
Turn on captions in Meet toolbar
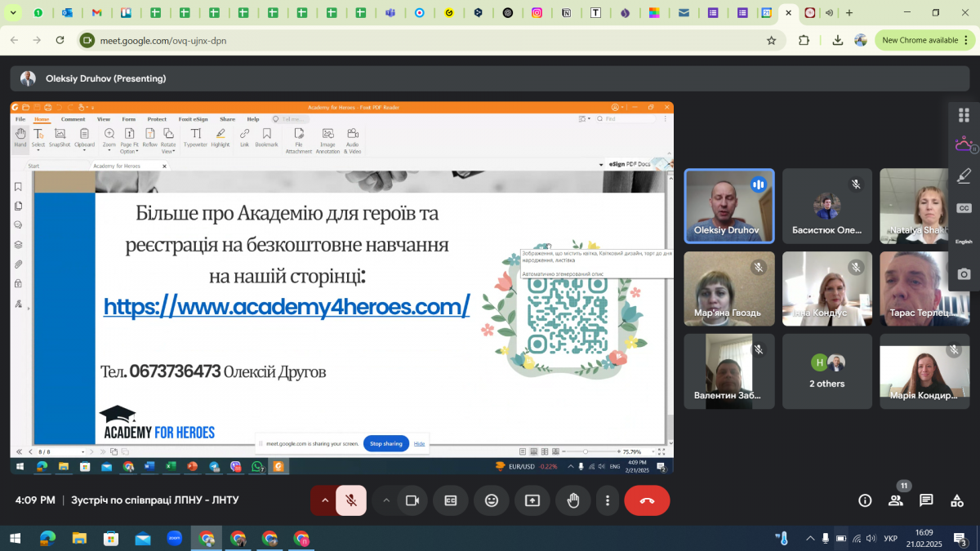click(451, 500)
